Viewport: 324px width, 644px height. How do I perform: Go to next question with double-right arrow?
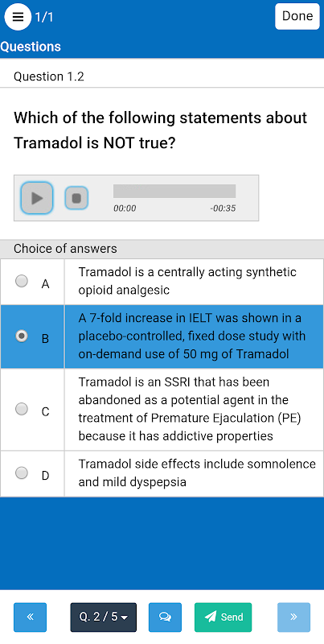point(293,617)
